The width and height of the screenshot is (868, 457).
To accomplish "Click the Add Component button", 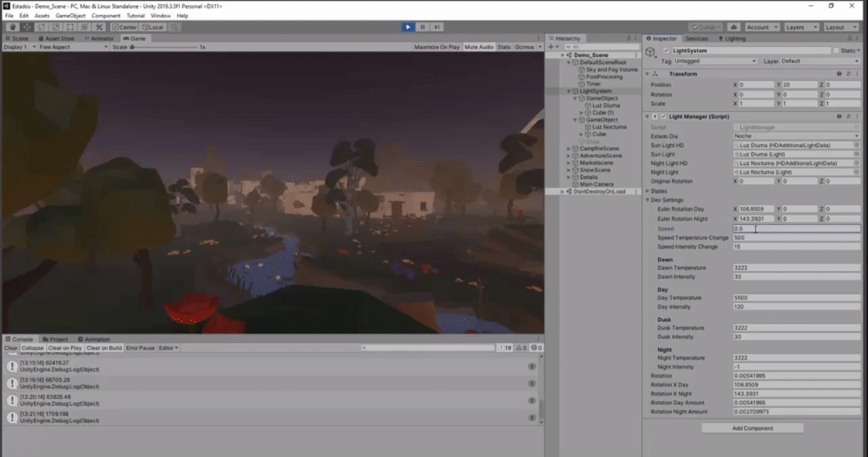I will point(753,428).
